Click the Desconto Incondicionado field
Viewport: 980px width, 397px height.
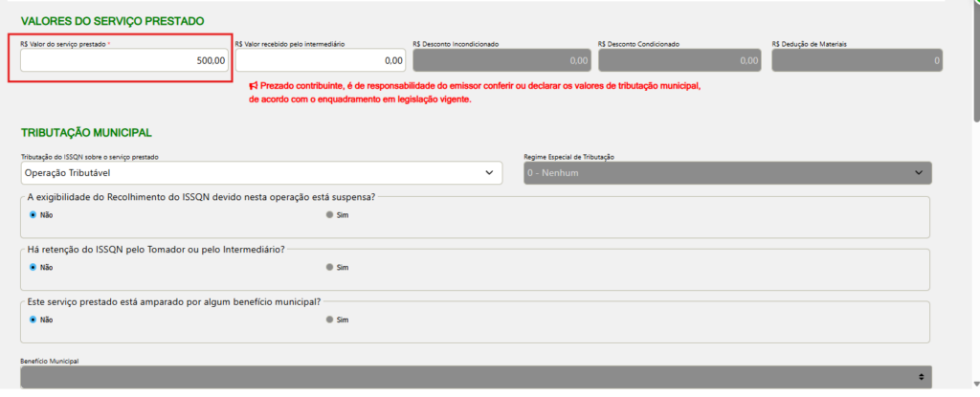501,60
